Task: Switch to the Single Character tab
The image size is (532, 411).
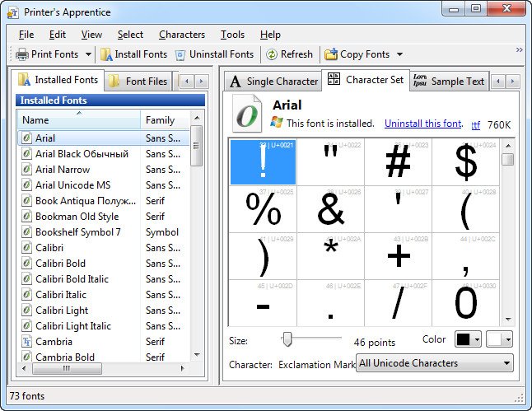Action: (x=273, y=82)
